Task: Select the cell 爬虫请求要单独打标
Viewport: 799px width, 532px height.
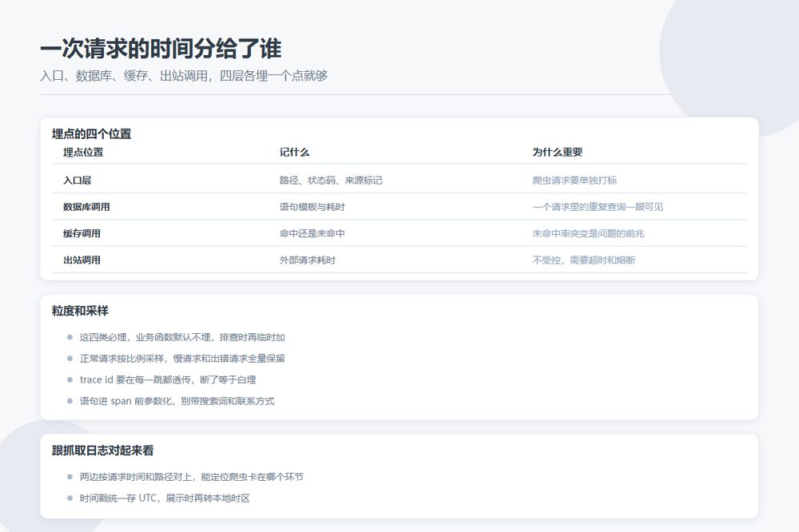Action: click(x=574, y=181)
